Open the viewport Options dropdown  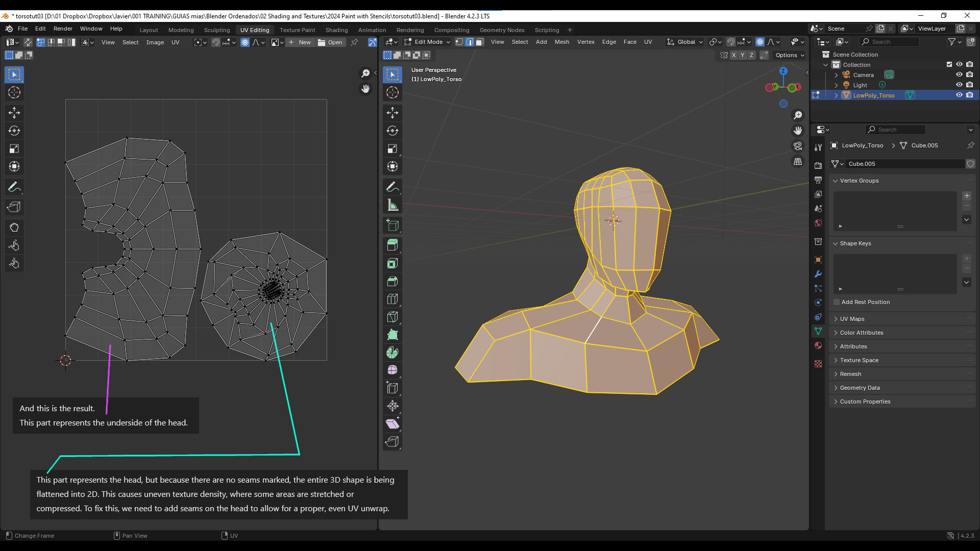pos(790,55)
